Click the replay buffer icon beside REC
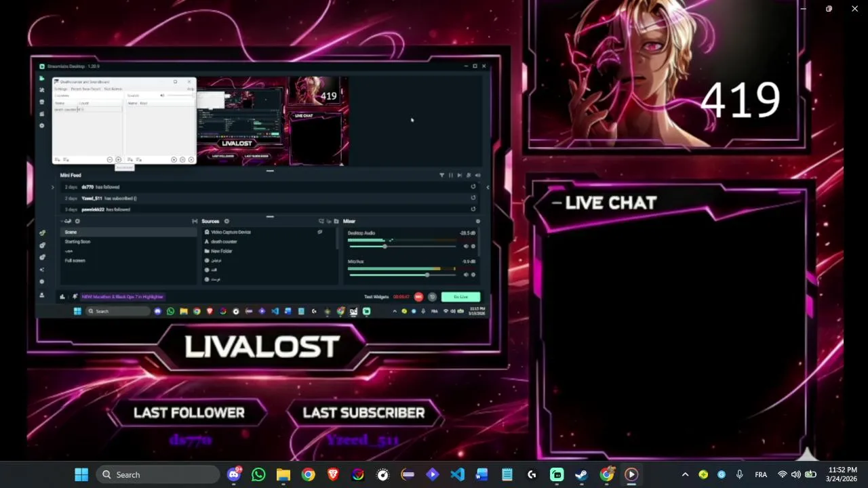 [432, 297]
